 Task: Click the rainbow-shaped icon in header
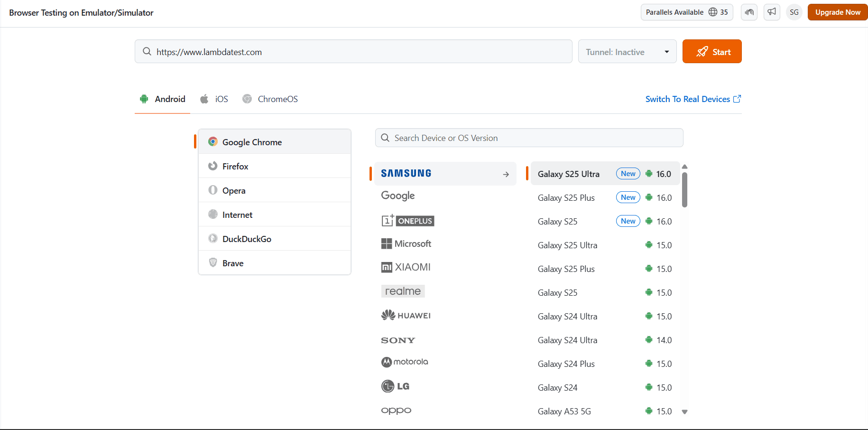click(x=749, y=12)
